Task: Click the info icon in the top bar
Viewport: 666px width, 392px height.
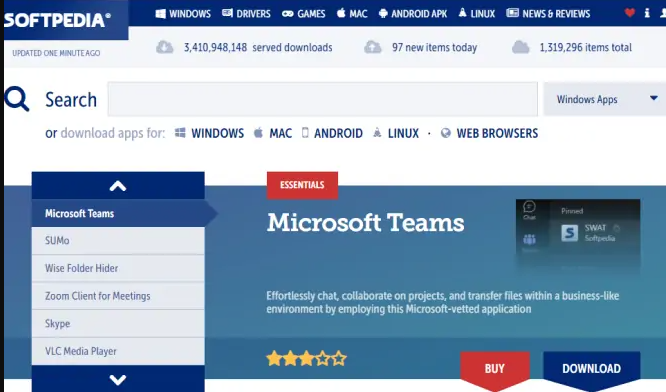Action: pos(647,13)
